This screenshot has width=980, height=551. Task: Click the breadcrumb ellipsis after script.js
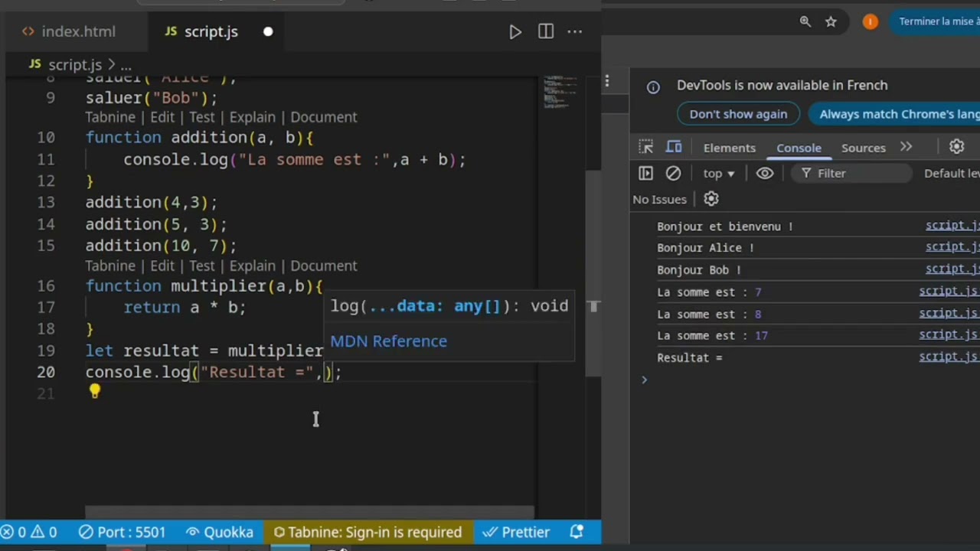[126, 66]
